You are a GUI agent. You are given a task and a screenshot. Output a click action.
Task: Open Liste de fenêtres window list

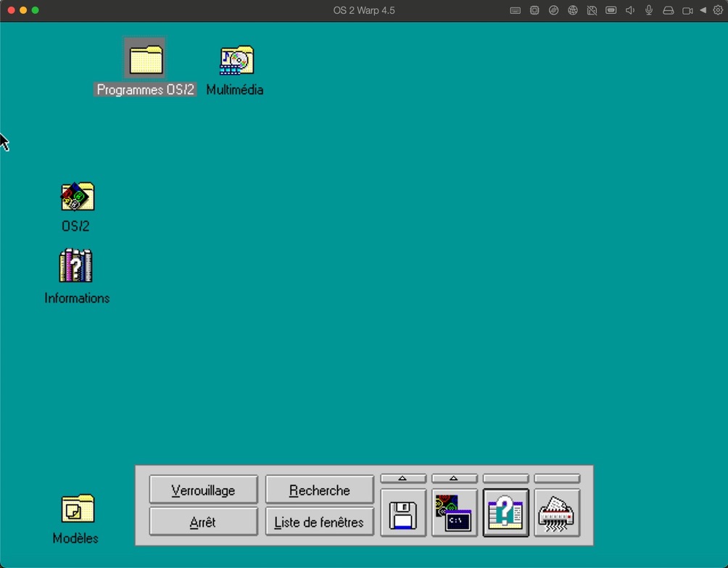coord(319,522)
